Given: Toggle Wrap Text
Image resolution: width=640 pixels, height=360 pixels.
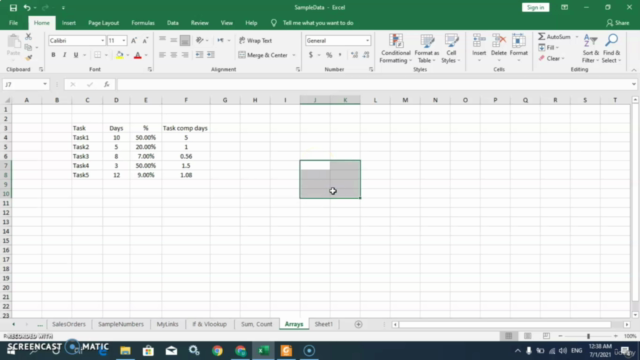Looking at the screenshot, I should (x=256, y=40).
